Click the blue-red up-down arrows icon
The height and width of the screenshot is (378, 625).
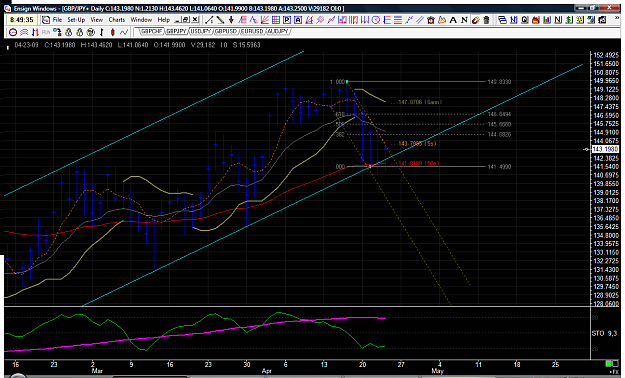pos(35,32)
